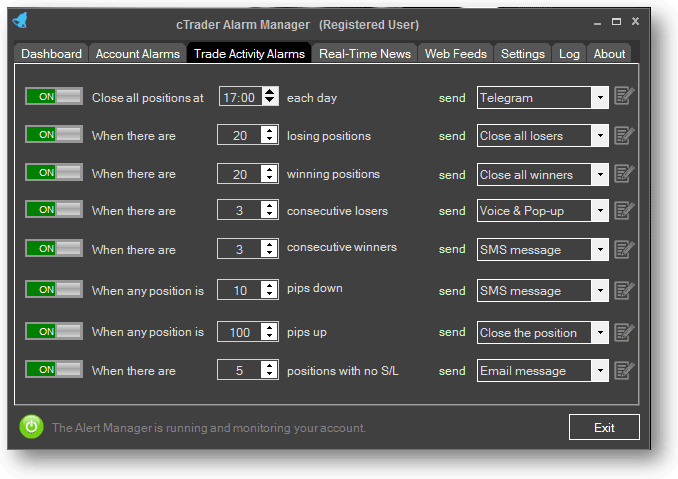This screenshot has height=479, width=678.
Task: Open the Web Feeds tab
Action: (455, 54)
